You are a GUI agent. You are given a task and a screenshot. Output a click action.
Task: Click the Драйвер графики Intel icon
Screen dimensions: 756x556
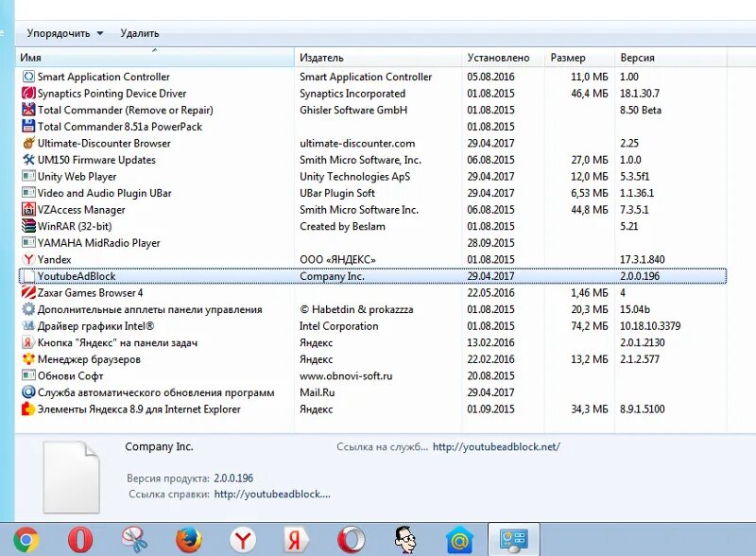[x=28, y=326]
